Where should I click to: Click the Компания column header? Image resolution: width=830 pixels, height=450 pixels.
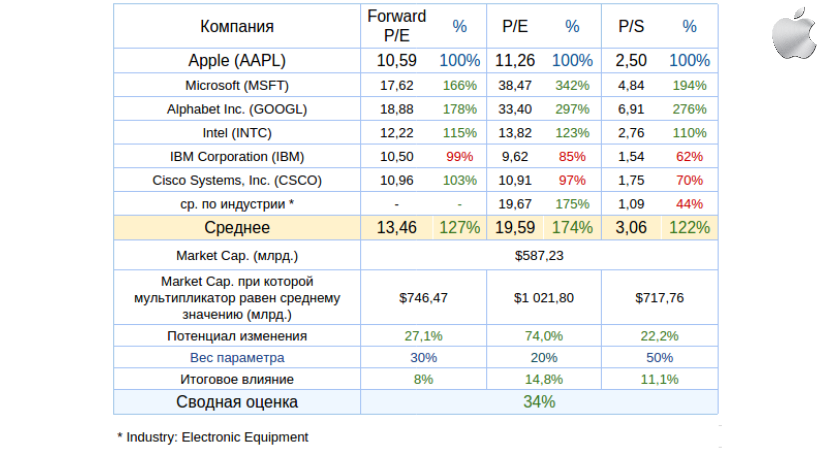tap(237, 27)
